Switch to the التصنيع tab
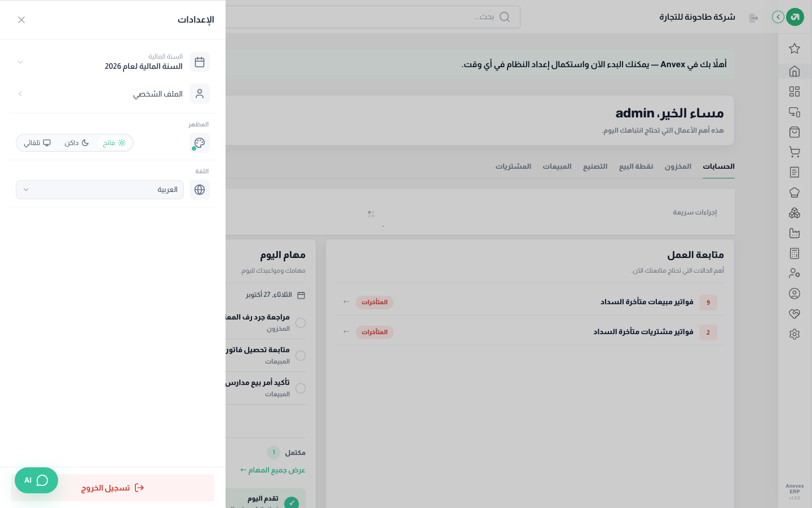Image resolution: width=812 pixels, height=508 pixels. click(x=595, y=167)
